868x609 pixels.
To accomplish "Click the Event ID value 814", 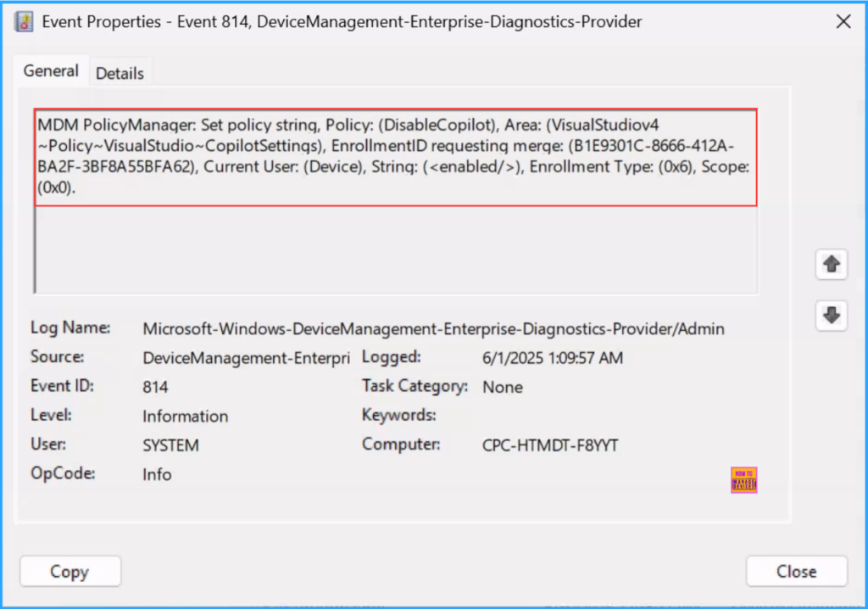I will coord(156,387).
